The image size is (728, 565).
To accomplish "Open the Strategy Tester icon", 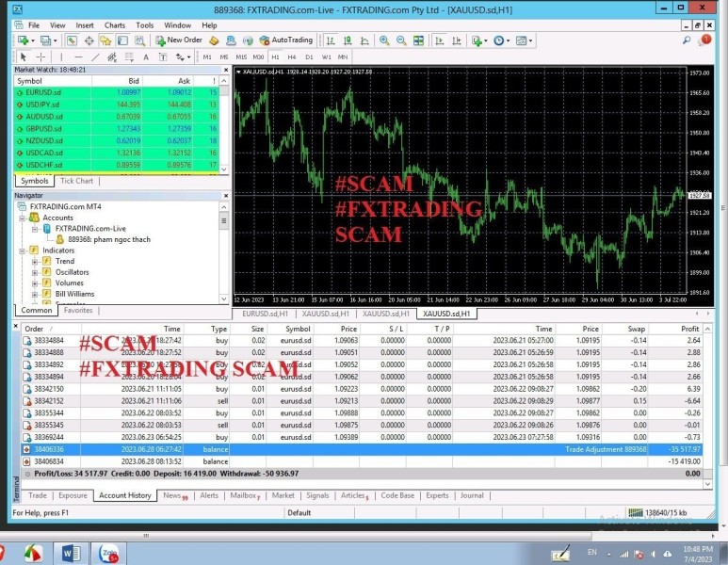I will click(139, 40).
